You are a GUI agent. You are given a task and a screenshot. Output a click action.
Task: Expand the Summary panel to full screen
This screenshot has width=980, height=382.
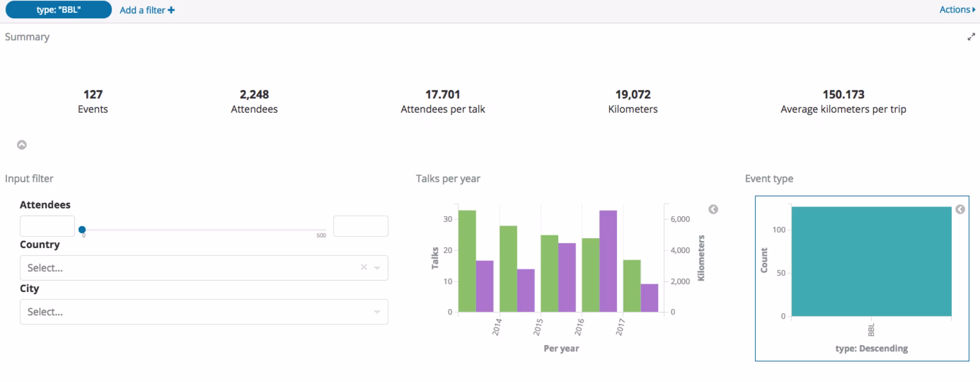[971, 37]
